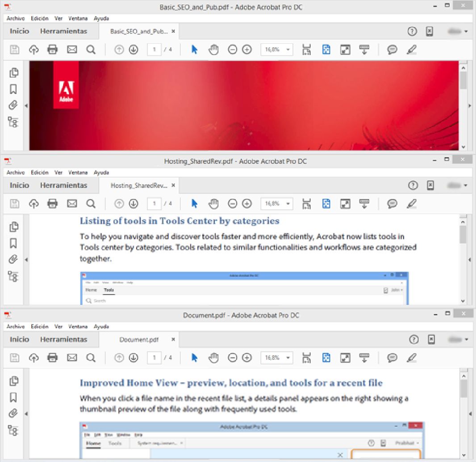Open the highlight pen tool in Hosting_SharedRev window
Screen dimensions: 476x462
click(x=411, y=204)
